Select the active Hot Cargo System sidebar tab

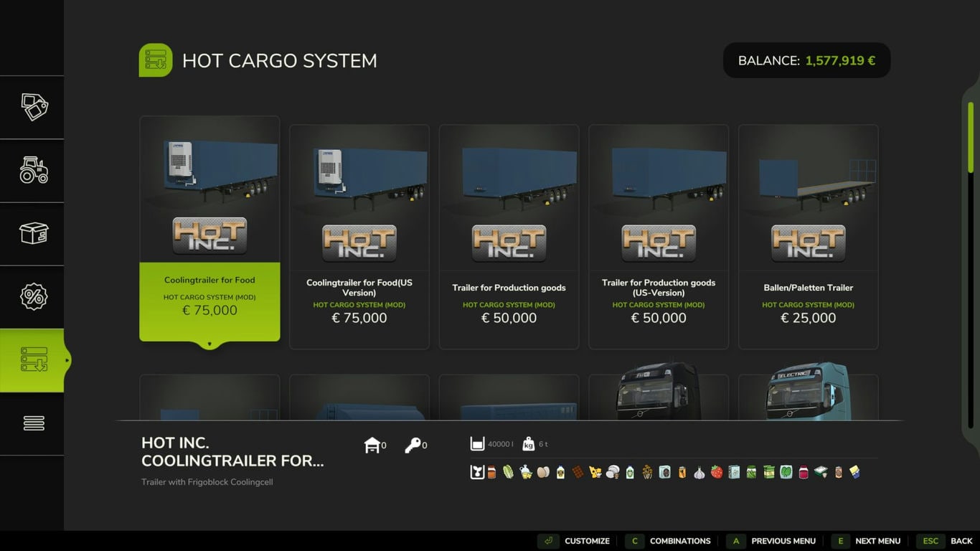33,360
